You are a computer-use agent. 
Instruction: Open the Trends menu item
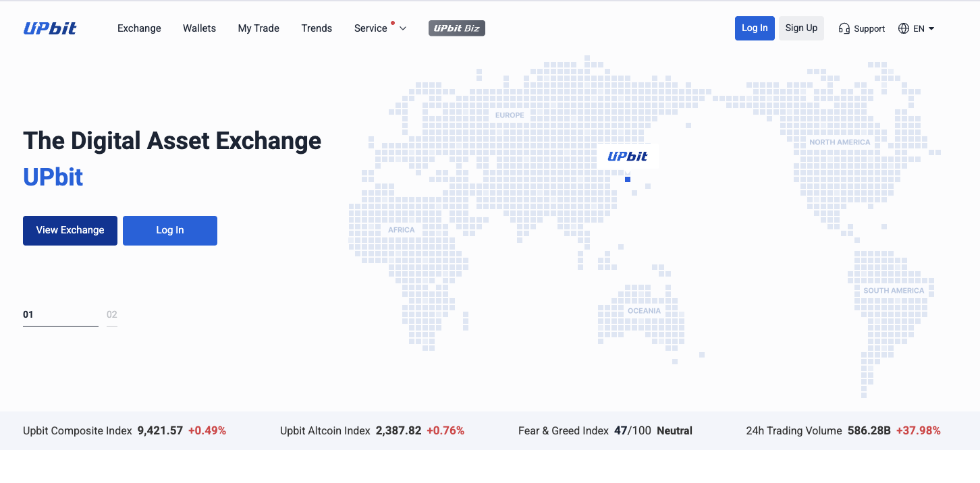coord(317,28)
